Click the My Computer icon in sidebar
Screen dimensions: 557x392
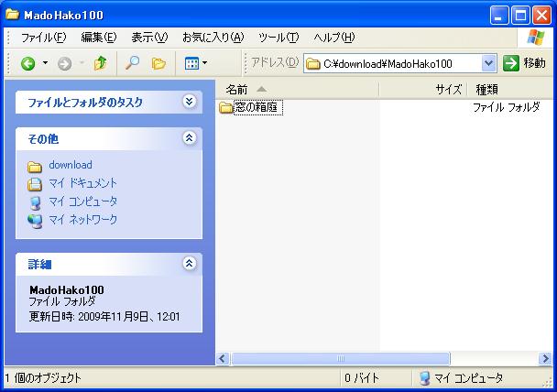tap(35, 202)
